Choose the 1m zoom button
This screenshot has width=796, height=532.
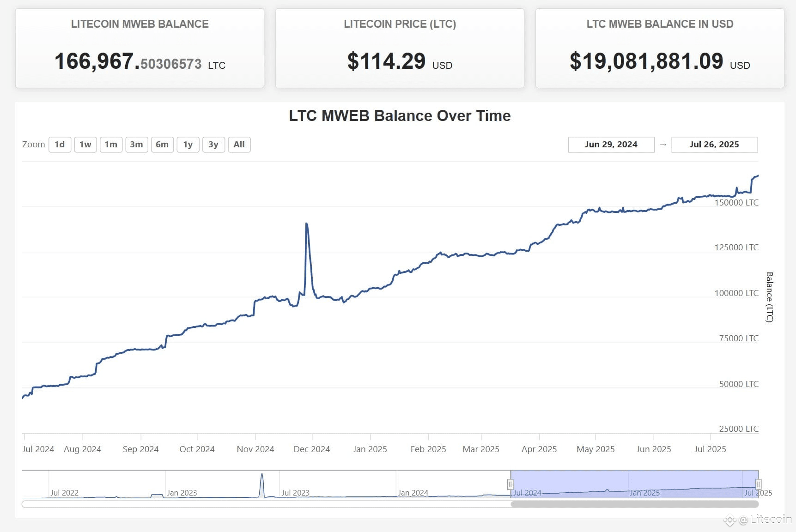click(111, 145)
